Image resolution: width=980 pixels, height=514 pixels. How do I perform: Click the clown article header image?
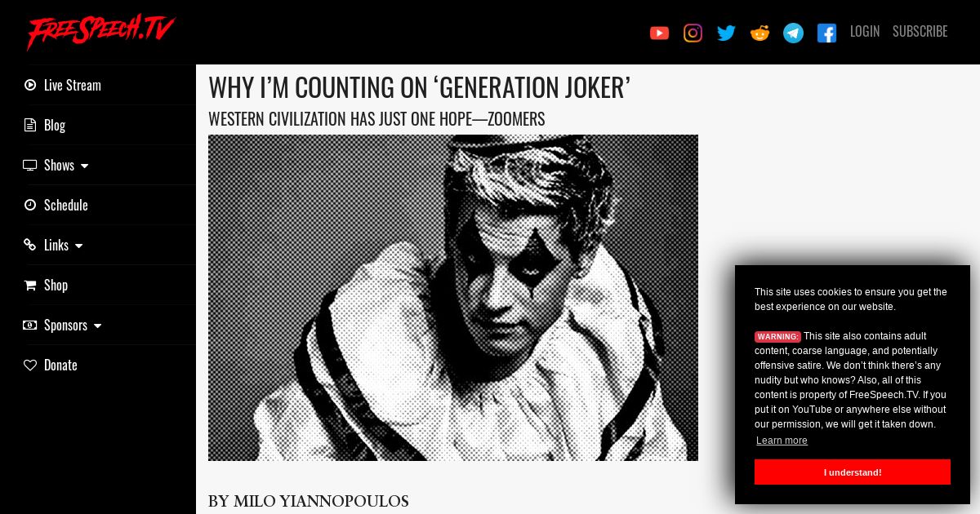coord(453,298)
